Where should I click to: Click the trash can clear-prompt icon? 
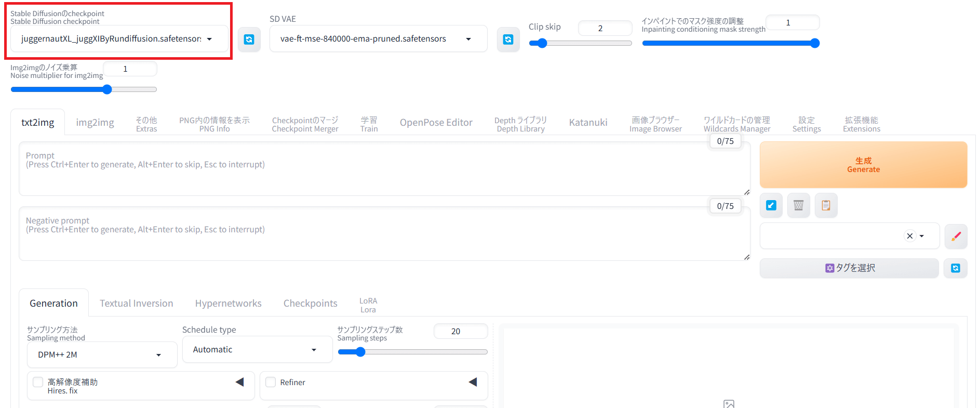[x=799, y=205]
